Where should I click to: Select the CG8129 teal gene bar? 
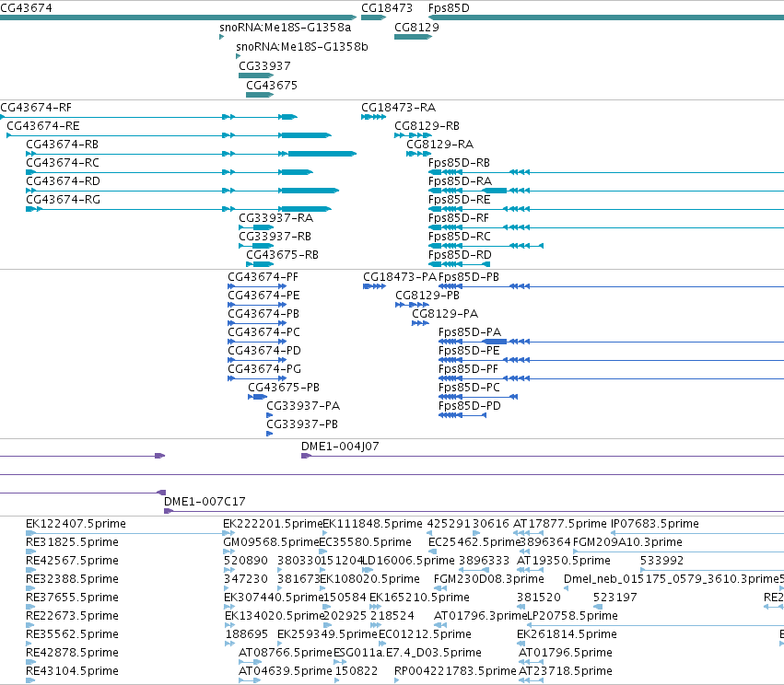[413, 37]
